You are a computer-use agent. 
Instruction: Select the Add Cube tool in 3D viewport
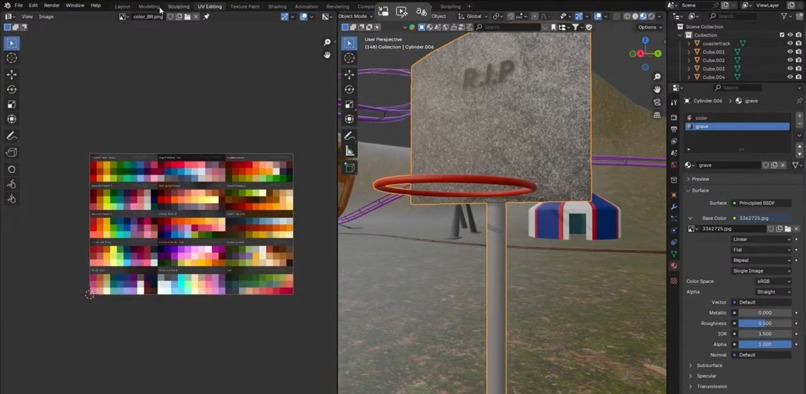(x=350, y=168)
